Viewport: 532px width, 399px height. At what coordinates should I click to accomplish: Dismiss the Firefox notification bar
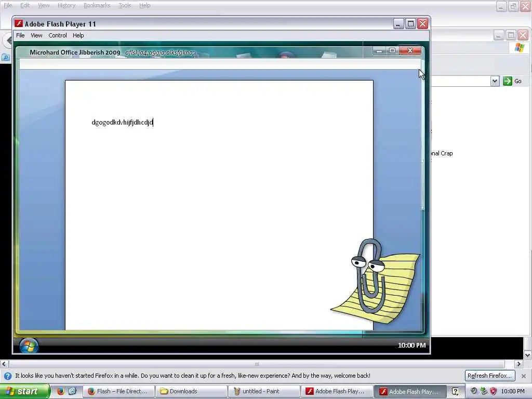524,376
